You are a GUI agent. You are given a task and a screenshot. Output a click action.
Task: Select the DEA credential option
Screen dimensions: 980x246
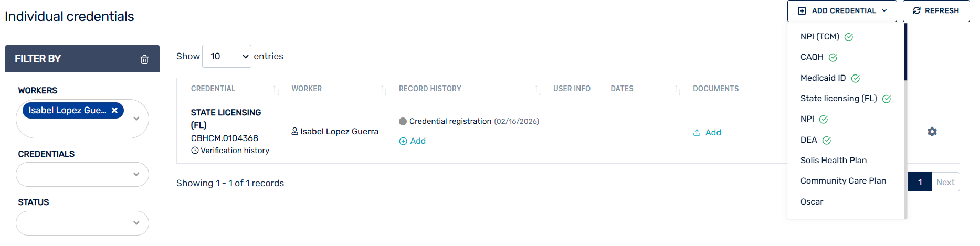(809, 140)
